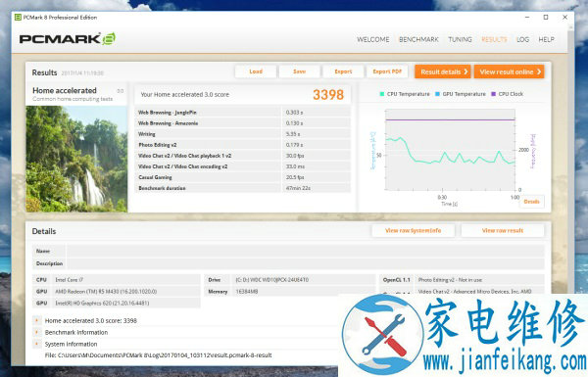
Task: Open the Help tab
Action: click(547, 39)
